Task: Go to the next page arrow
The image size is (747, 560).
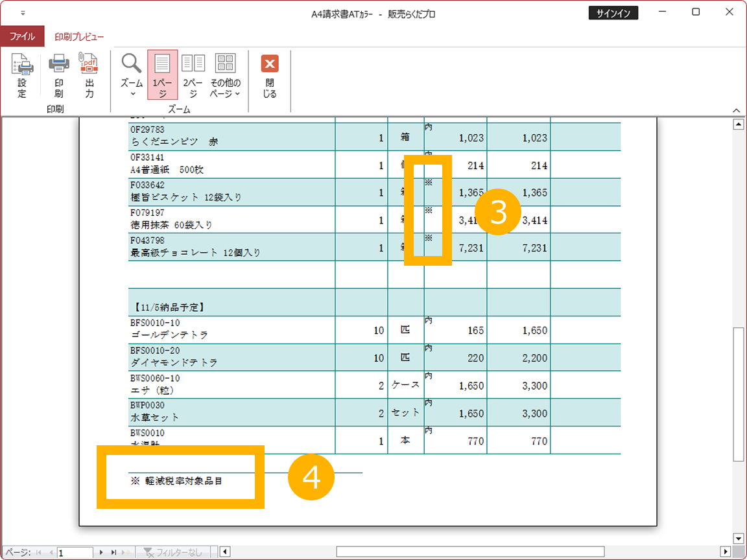Action: pos(101,552)
